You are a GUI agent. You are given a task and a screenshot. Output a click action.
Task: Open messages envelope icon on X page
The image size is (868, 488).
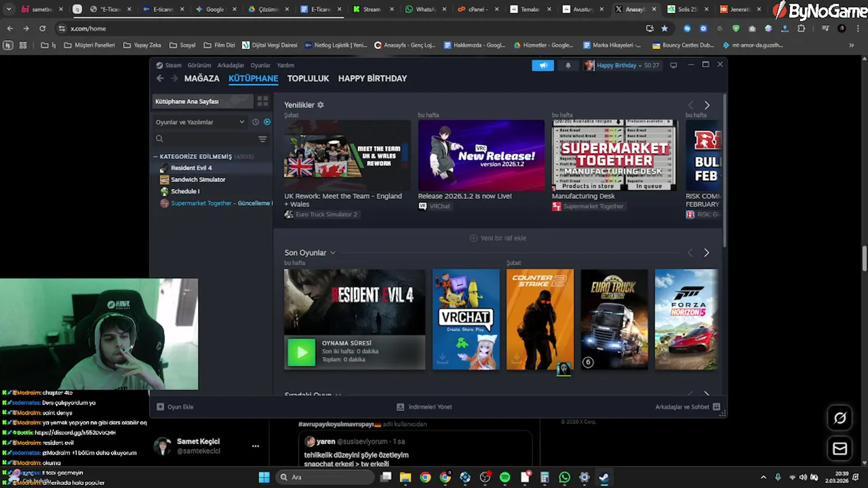click(x=840, y=449)
